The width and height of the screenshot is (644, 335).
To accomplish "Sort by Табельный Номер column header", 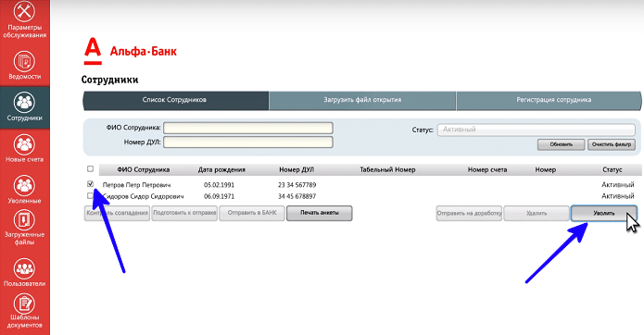I will 387,169.
